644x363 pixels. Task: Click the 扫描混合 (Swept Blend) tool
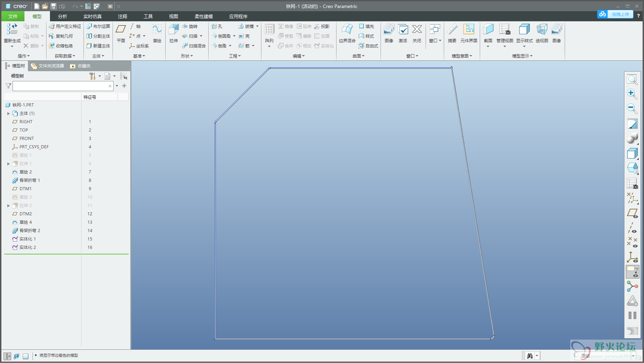click(194, 46)
